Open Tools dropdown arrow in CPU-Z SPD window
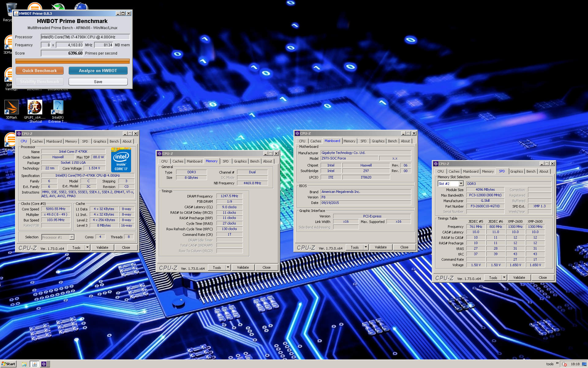 point(504,278)
